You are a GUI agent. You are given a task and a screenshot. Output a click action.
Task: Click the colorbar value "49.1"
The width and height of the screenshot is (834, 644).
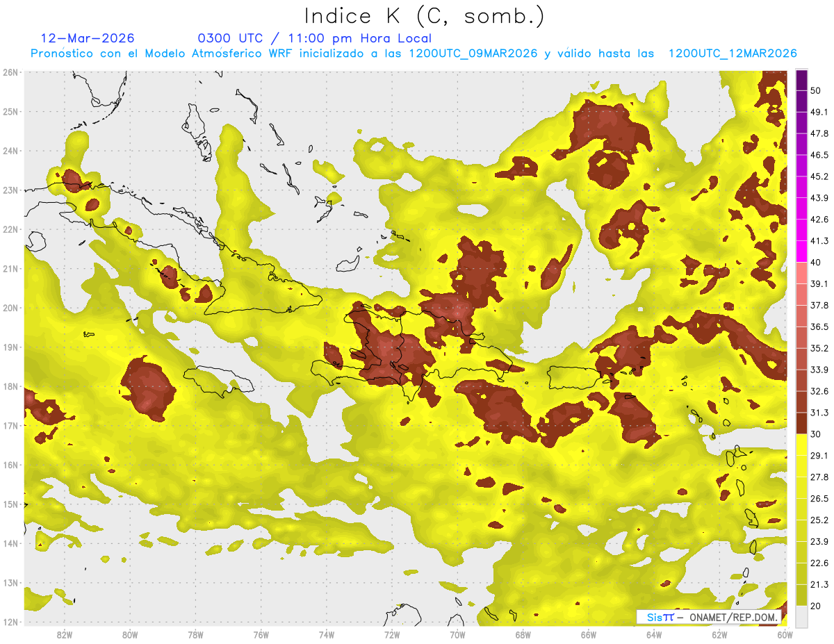tap(819, 112)
